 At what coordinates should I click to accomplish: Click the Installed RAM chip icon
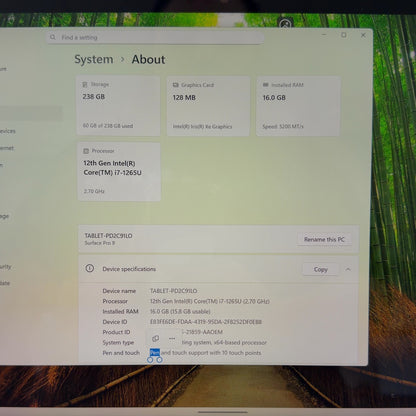(x=266, y=85)
